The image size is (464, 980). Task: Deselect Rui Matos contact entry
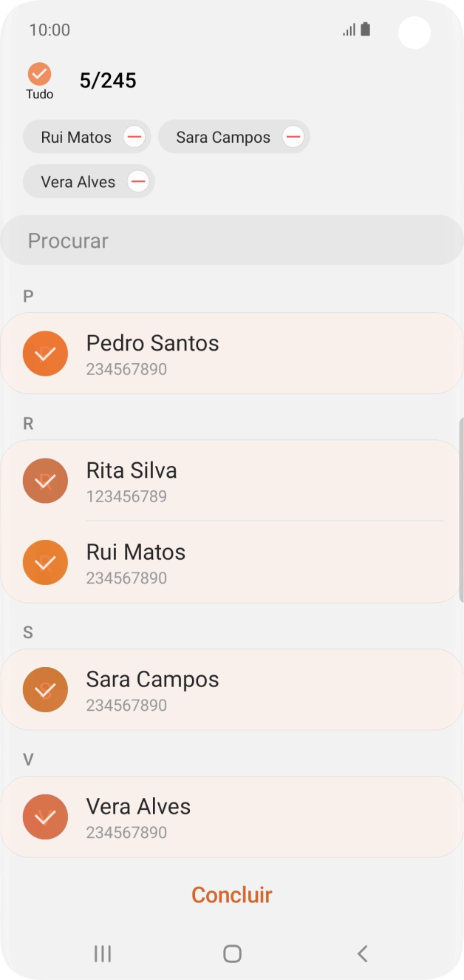45,563
